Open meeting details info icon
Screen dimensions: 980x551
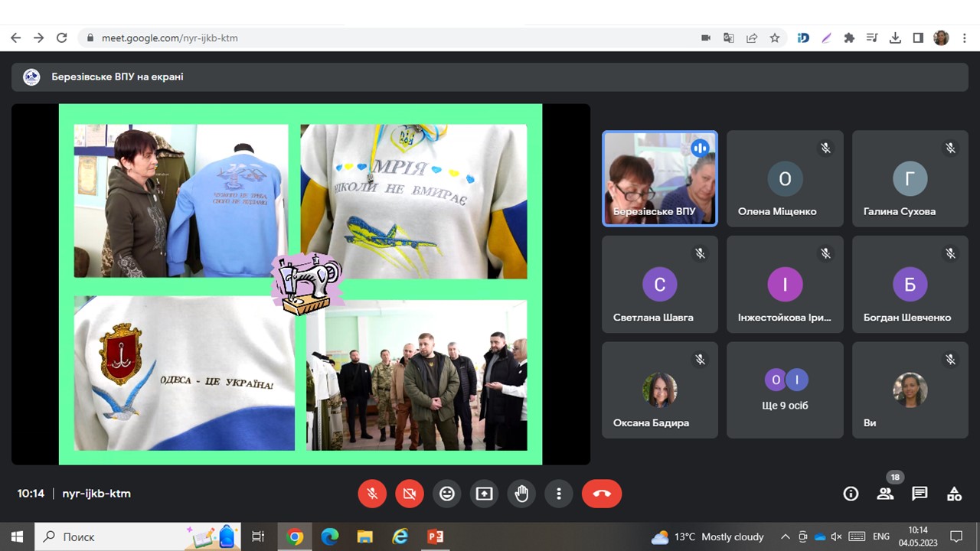[x=851, y=494]
